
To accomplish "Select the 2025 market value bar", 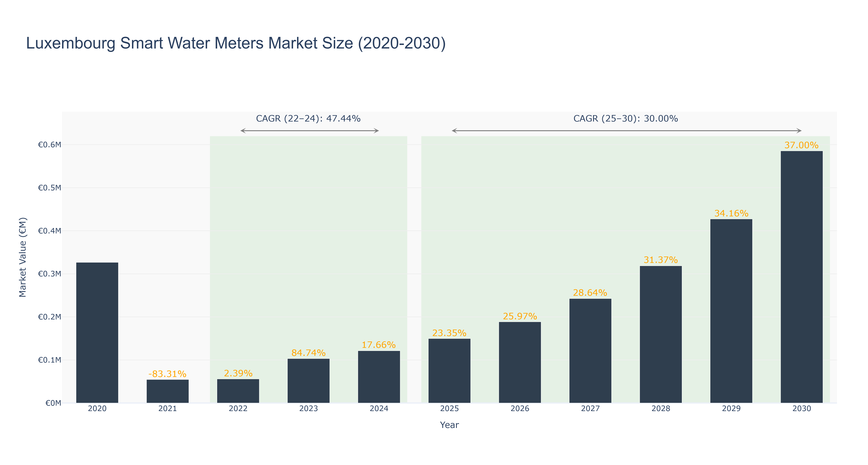I will click(x=449, y=371).
